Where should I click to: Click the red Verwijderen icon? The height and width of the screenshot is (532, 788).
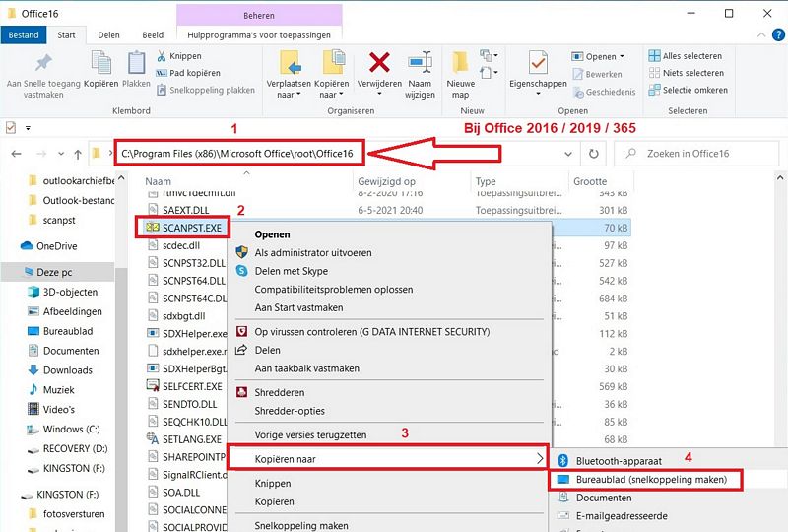tap(379, 63)
